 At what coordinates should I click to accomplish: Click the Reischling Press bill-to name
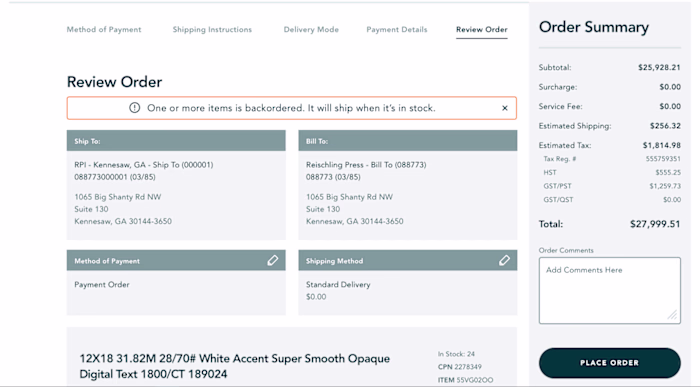[366, 165]
